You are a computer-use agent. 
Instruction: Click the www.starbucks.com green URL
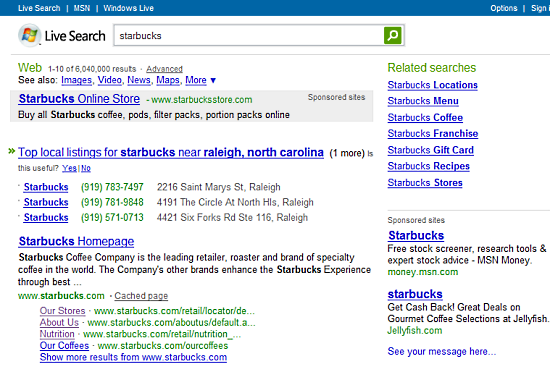(61, 296)
